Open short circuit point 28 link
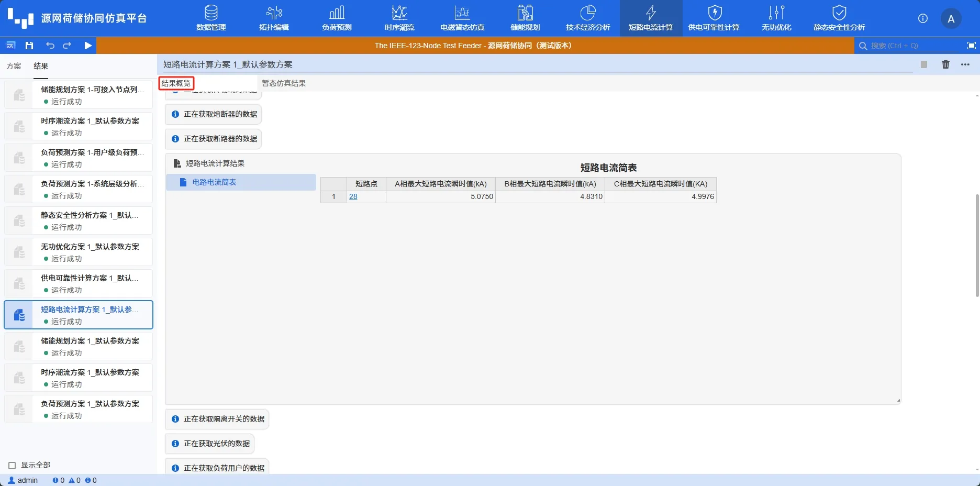Viewport: 980px width, 486px height. tap(353, 196)
